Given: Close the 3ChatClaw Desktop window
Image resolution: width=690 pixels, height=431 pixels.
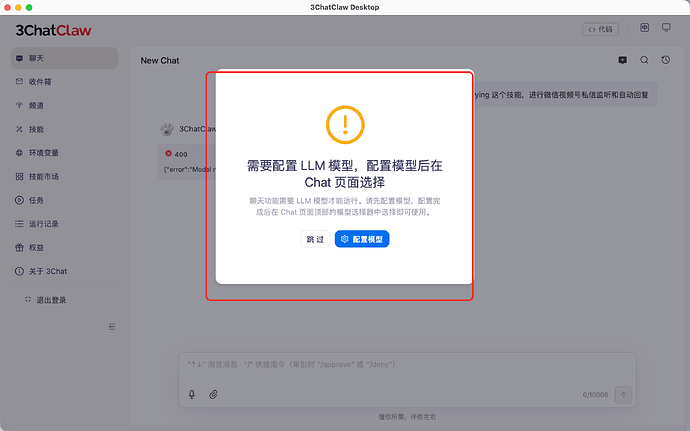Looking at the screenshot, I should (x=7, y=7).
